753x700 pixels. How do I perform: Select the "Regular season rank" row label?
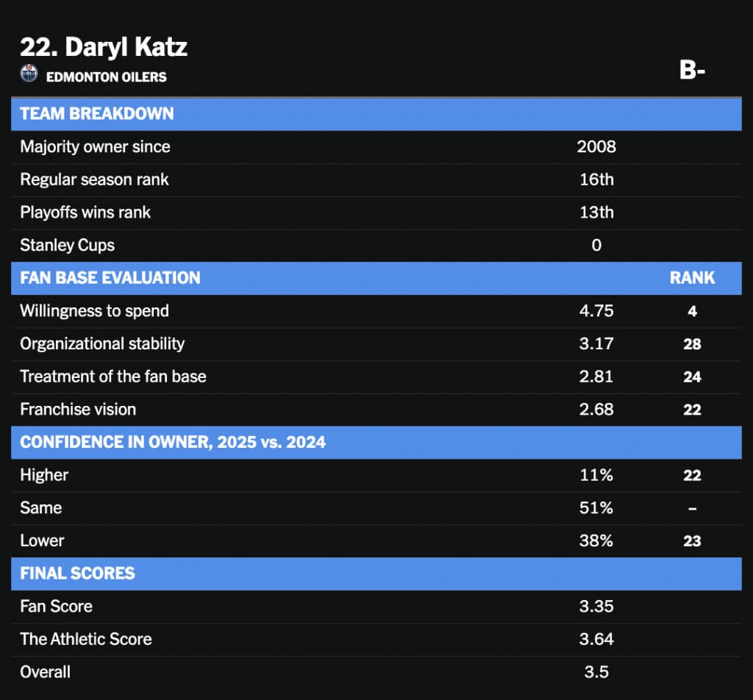94,179
